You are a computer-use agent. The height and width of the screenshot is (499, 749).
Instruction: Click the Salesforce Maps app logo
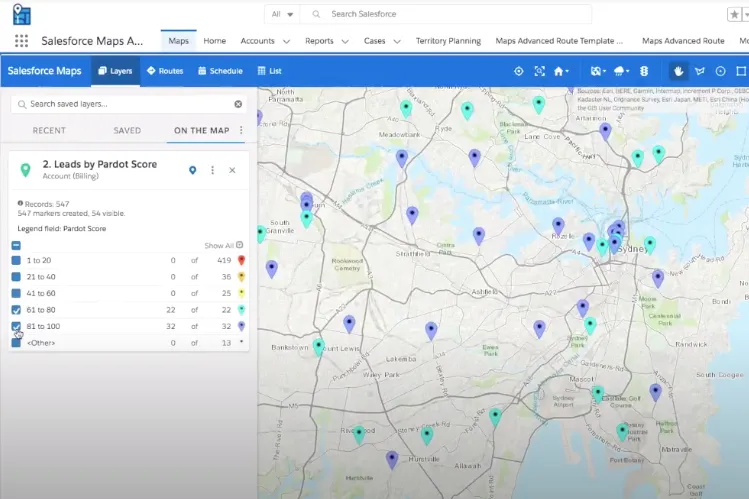point(21,14)
